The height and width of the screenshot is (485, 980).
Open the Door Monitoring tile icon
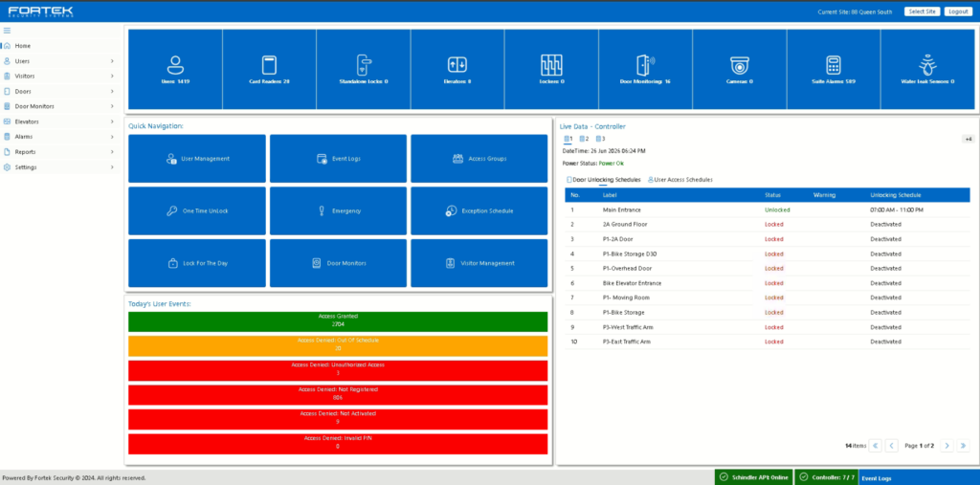coord(646,65)
